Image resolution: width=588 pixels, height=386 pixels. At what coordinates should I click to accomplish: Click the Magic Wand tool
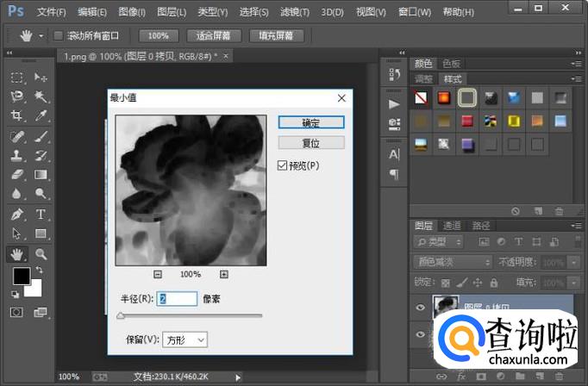(41, 96)
